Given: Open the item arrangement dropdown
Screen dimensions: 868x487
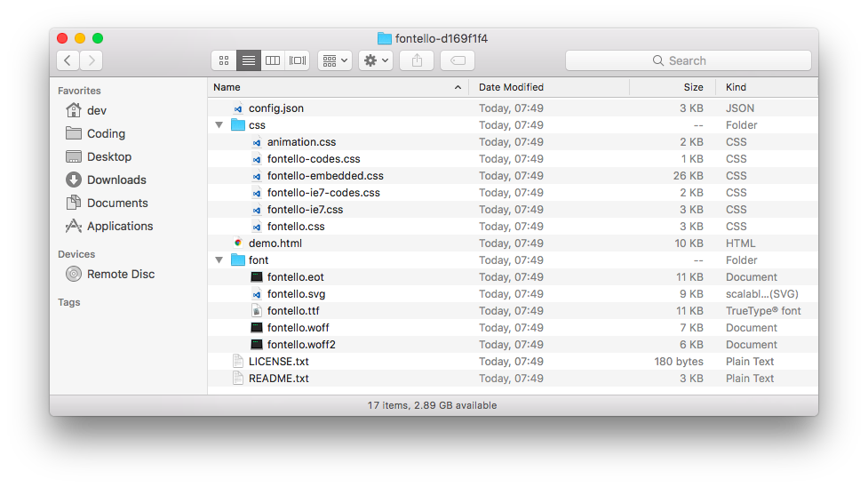Looking at the screenshot, I should pyautogui.click(x=335, y=60).
